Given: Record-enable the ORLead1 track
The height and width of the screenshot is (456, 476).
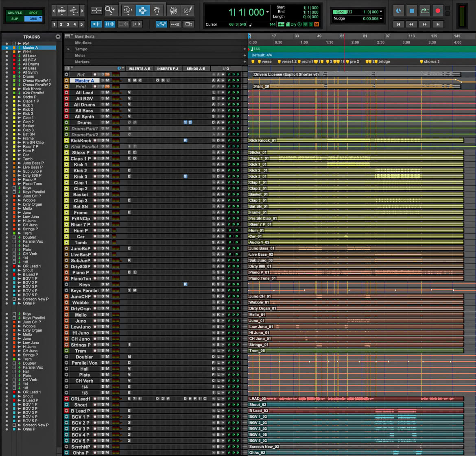Looking at the screenshot, I should [x=95, y=399].
